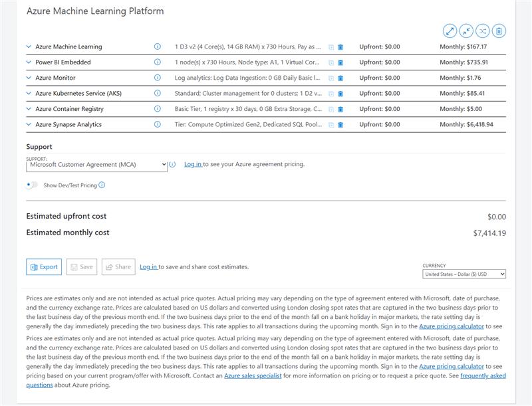Click the delete estimate trash icon at top
Screen dimensions: 532x406
(x=499, y=31)
